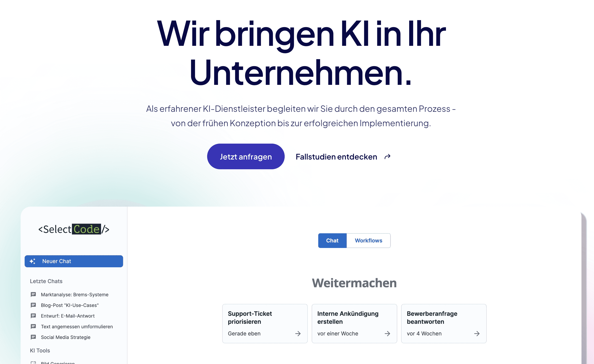Click the Workflows tab label
Screen dimensions: 594x364
368,241
